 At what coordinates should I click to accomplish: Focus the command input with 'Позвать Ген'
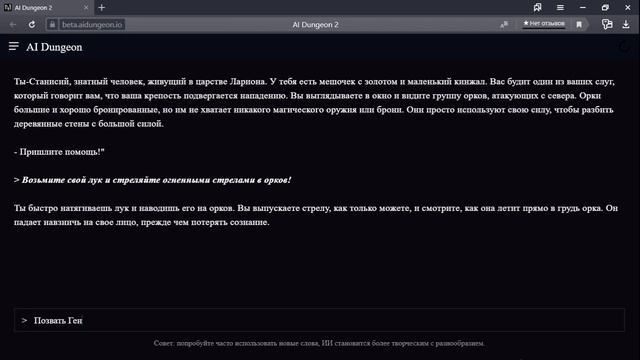click(x=319, y=320)
